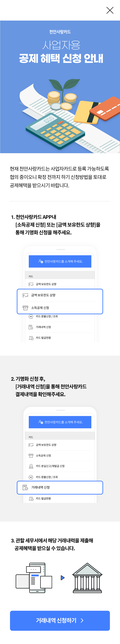Tap 천안사랑카드를 소개해 주세요 button in step 1 mockup
The width and height of the screenshot is (120, 644).
pyautogui.click(x=60, y=261)
